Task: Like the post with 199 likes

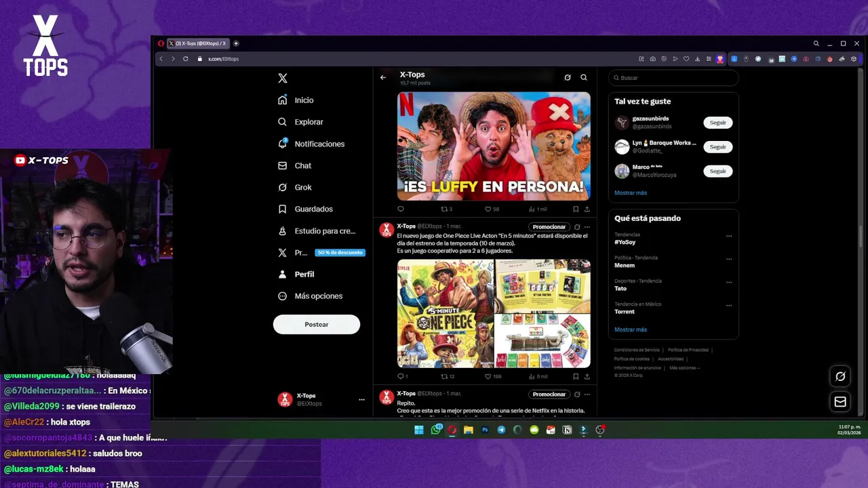Action: 493,376
